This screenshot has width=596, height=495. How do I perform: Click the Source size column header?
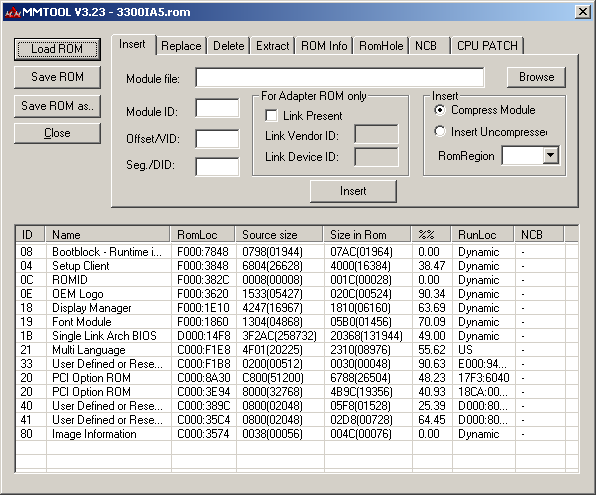point(279,235)
